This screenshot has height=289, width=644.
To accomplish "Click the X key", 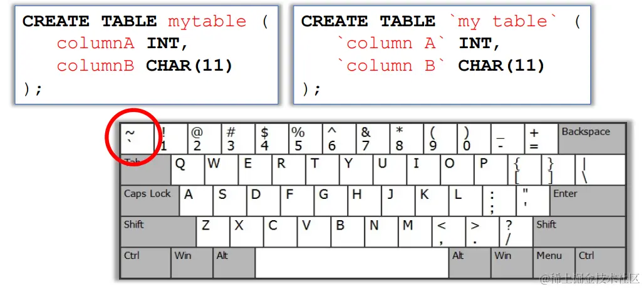I will (247, 231).
